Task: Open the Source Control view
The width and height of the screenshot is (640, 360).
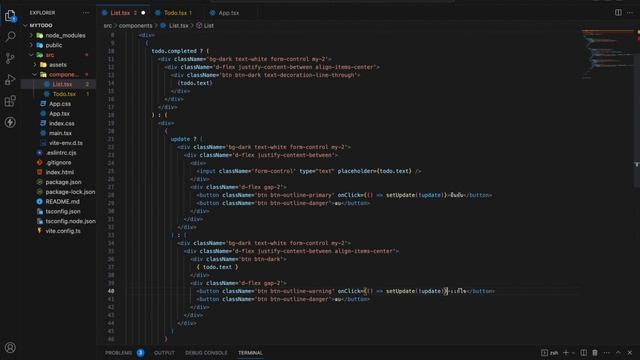Action: tap(10, 58)
